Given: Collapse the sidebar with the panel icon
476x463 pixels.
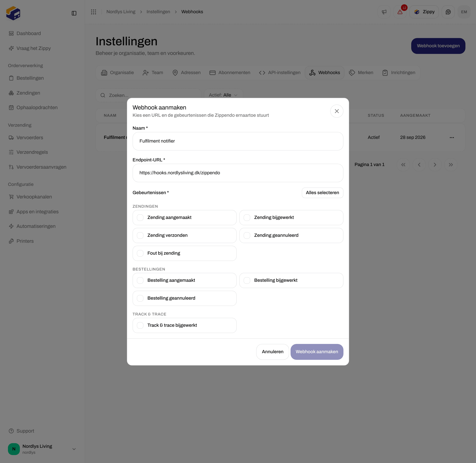Looking at the screenshot, I should tap(74, 13).
